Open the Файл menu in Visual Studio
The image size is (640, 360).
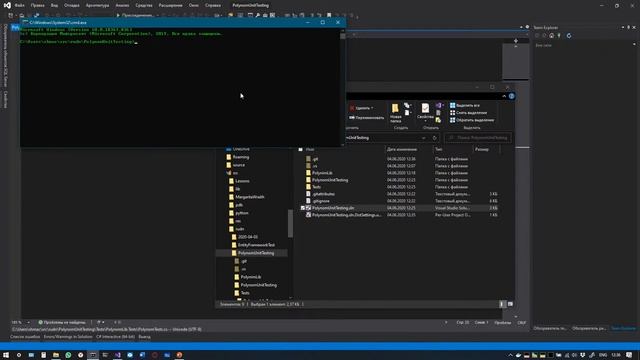[19, 5]
